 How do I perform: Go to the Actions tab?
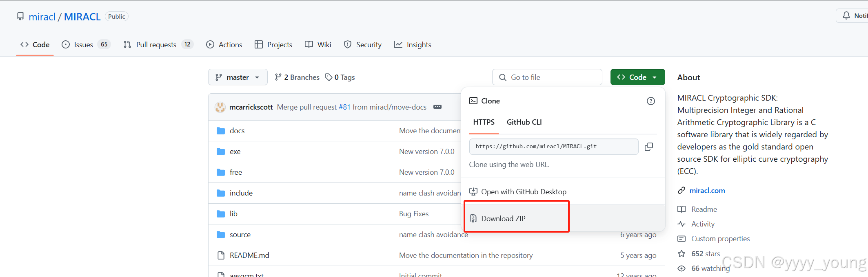pos(224,44)
